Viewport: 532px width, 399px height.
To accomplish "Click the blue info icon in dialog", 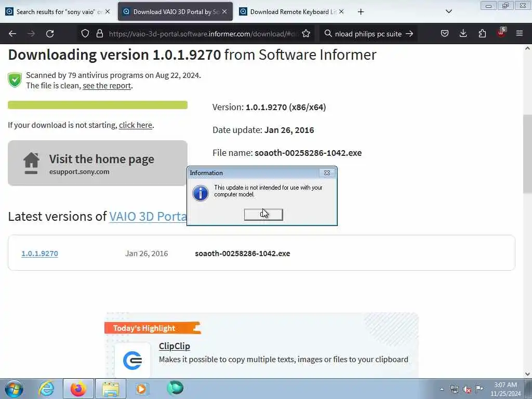I will pos(201,193).
